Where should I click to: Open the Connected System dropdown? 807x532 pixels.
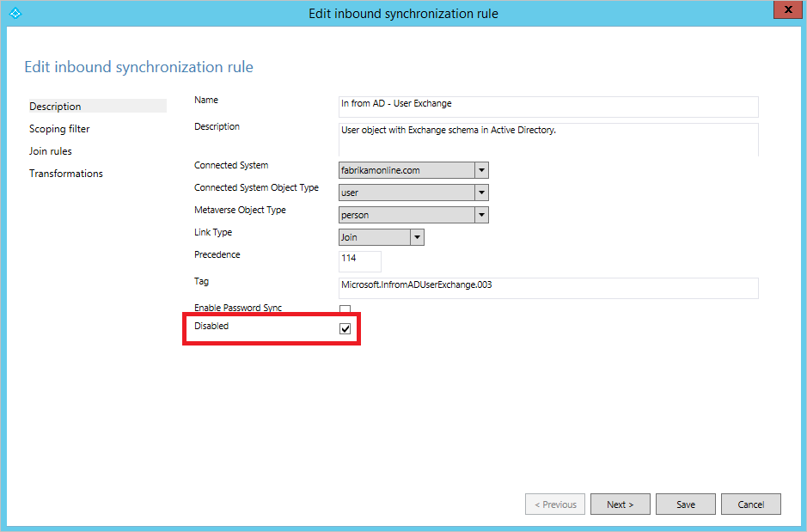[480, 169]
